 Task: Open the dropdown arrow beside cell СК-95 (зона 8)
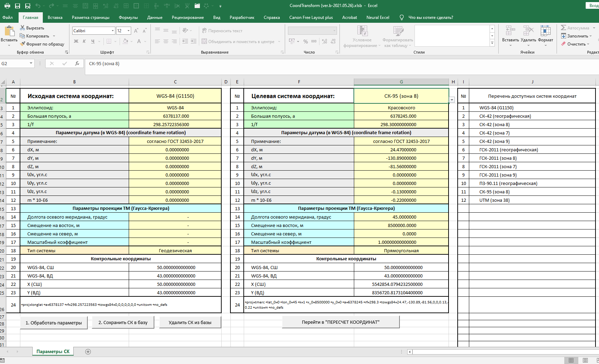(x=452, y=100)
